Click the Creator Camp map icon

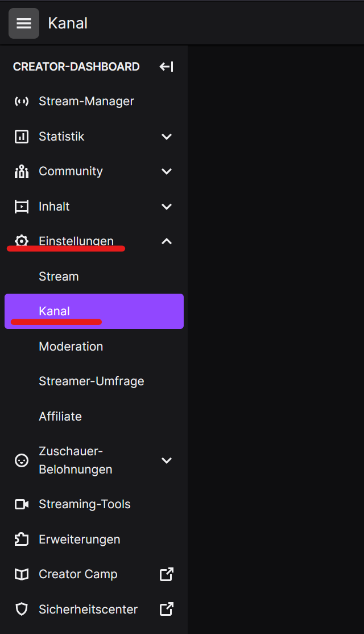click(21, 574)
